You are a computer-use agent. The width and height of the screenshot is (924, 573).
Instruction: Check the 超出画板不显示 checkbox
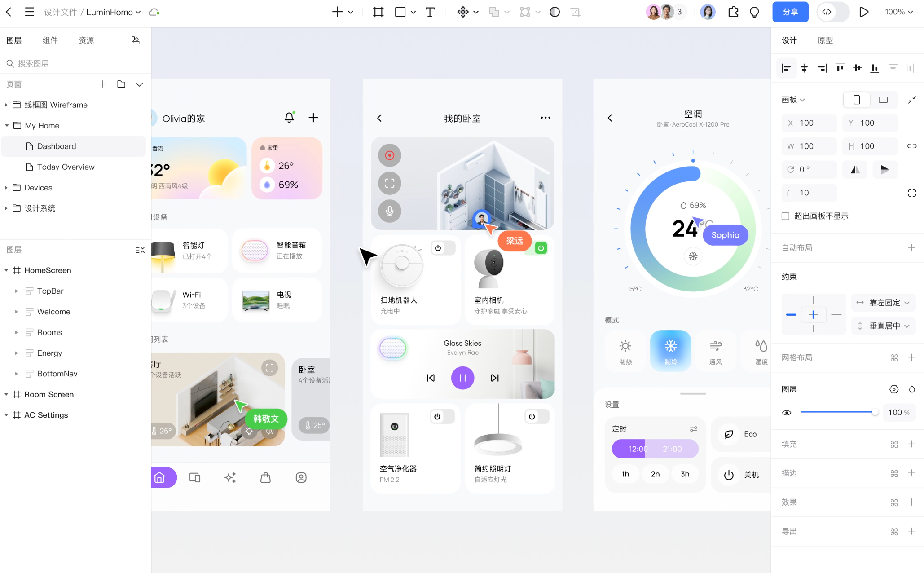785,216
